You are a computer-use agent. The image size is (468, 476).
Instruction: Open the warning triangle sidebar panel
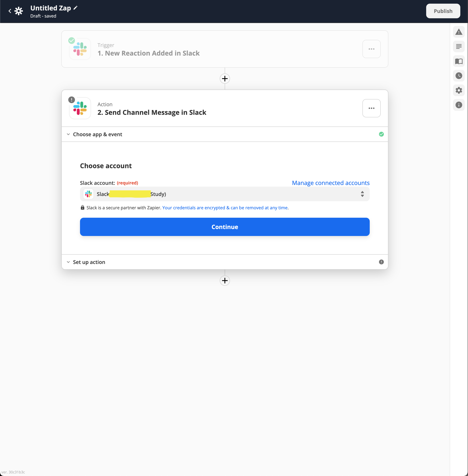click(x=459, y=32)
